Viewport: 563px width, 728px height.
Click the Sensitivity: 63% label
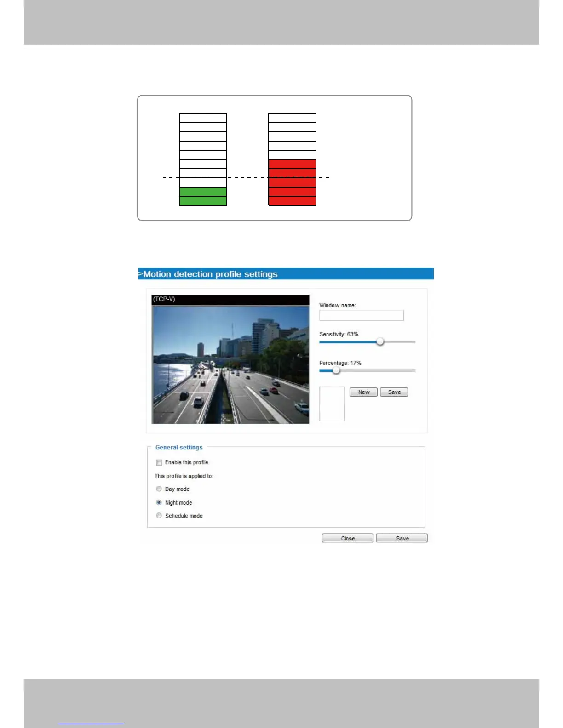[x=339, y=334]
